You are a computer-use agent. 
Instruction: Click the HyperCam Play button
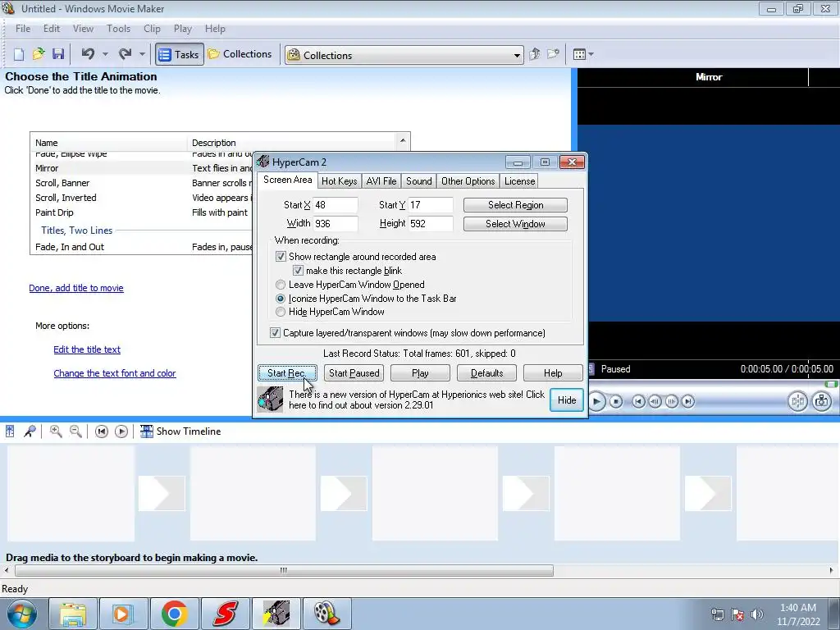pos(420,373)
